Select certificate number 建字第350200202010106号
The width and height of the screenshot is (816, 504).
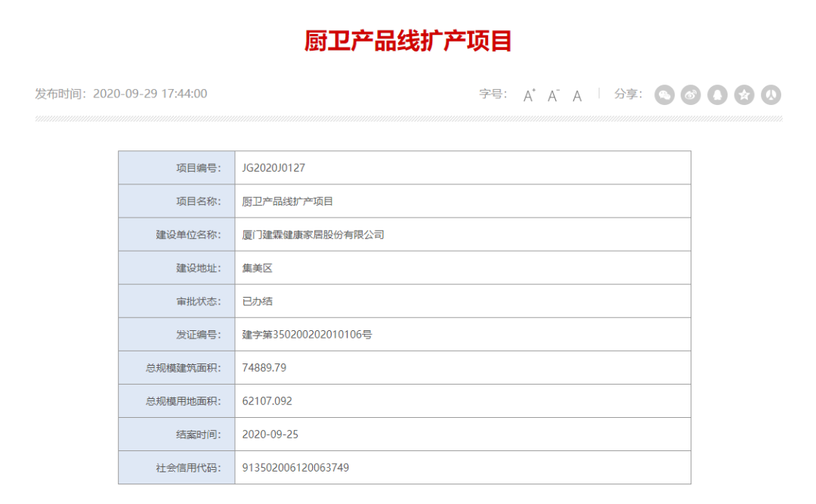coord(307,334)
